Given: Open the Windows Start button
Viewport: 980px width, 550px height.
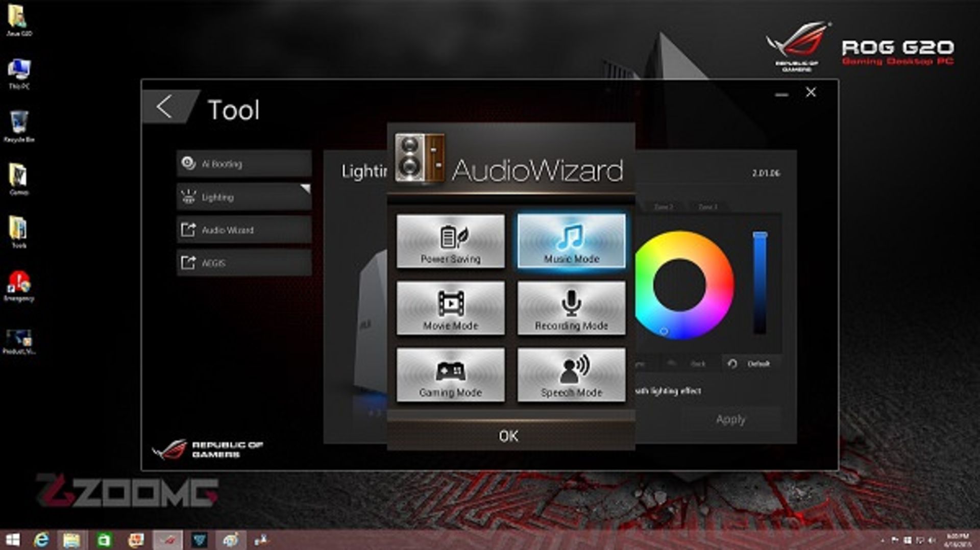Looking at the screenshot, I should [x=12, y=540].
